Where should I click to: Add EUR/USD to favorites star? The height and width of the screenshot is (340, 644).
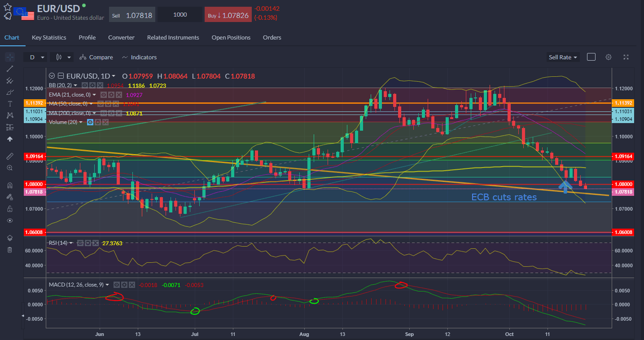(7, 7)
